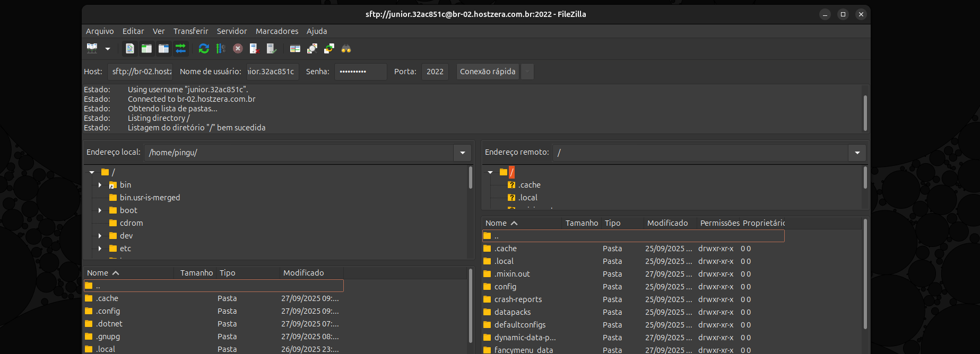
Task: Open the Transferir menu
Action: click(190, 31)
